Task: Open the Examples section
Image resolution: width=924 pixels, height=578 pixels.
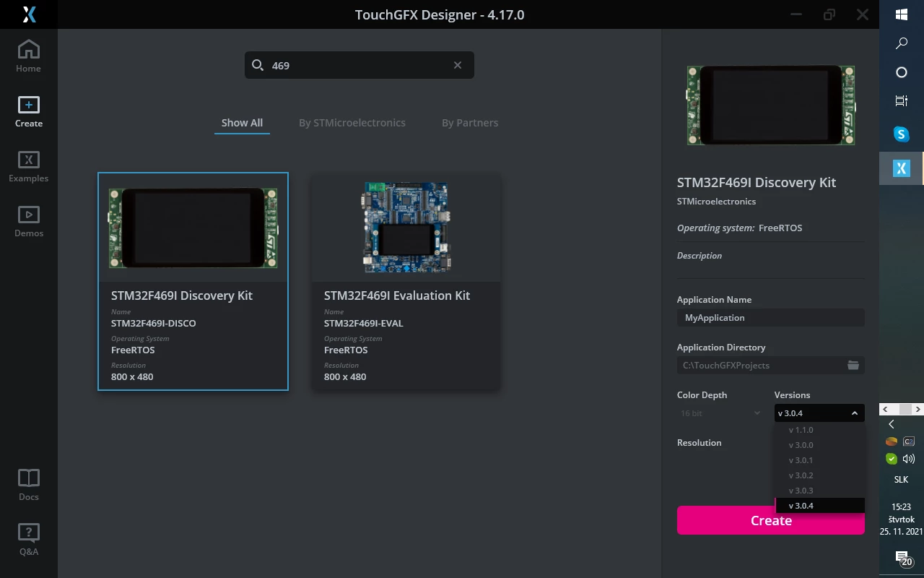Action: click(x=29, y=166)
